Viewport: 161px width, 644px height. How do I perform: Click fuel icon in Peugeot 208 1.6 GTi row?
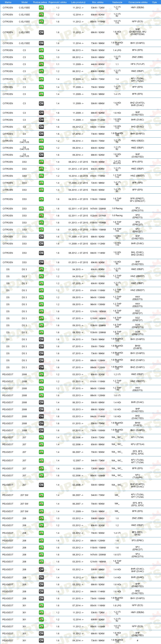pos(41,555)
